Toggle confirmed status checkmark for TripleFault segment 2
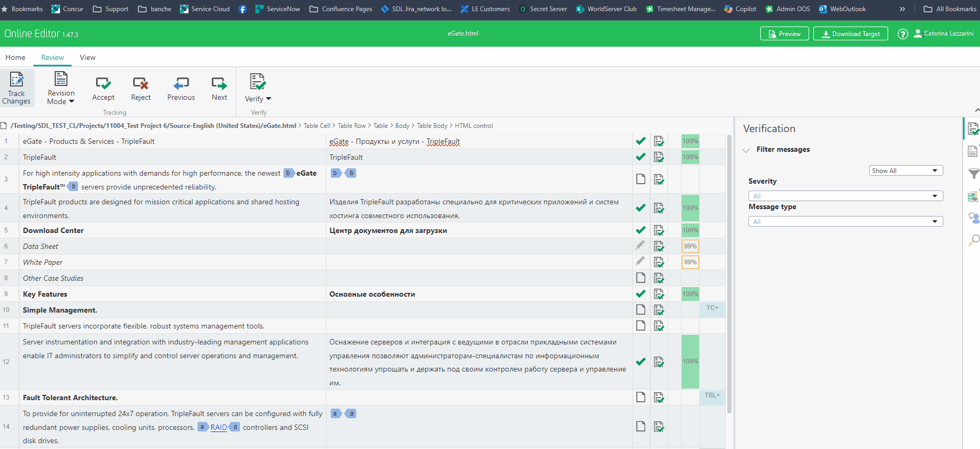Viewport: 980px width, 449px height. point(641,157)
